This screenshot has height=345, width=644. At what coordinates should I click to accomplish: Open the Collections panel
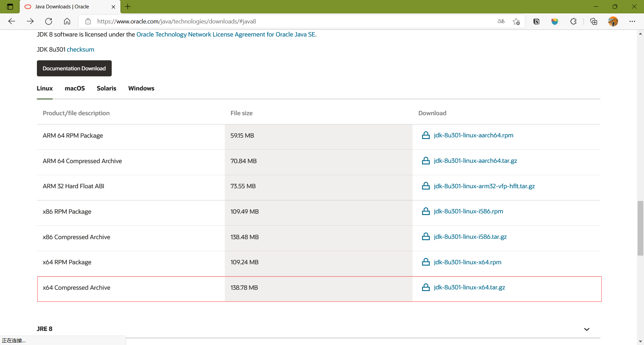point(594,21)
